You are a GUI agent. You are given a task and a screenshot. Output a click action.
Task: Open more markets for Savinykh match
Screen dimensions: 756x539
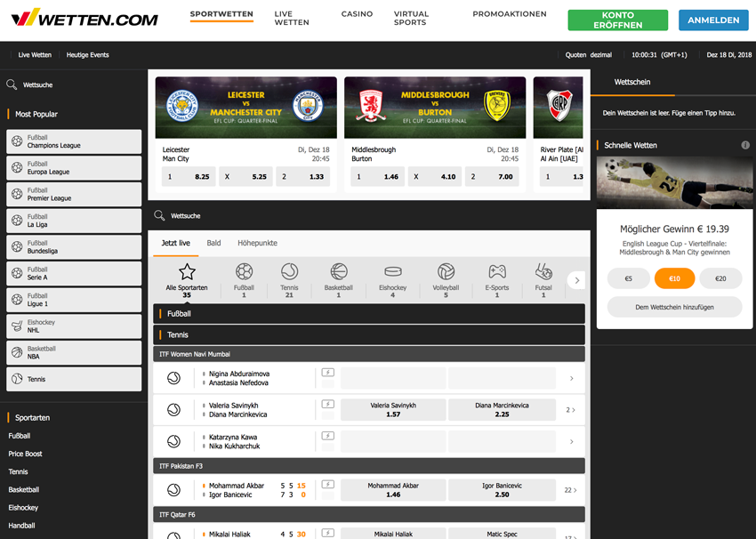pyautogui.click(x=570, y=410)
